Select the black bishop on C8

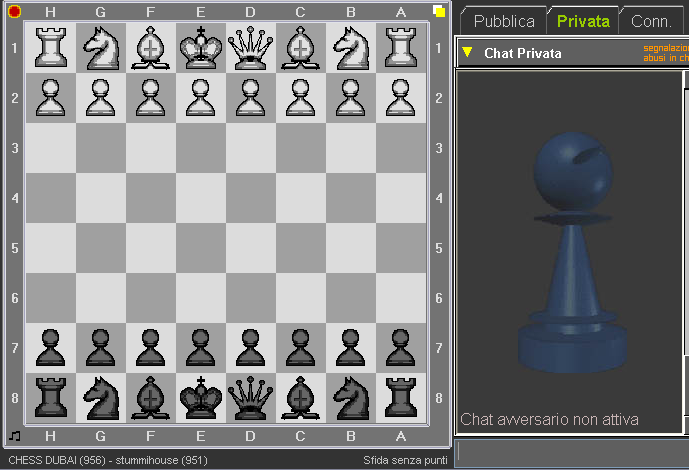click(301, 398)
